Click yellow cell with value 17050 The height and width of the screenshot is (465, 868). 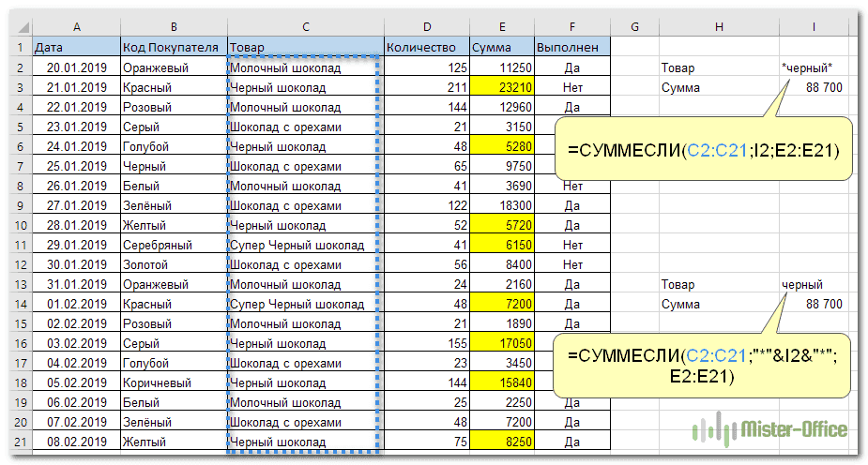pos(500,343)
